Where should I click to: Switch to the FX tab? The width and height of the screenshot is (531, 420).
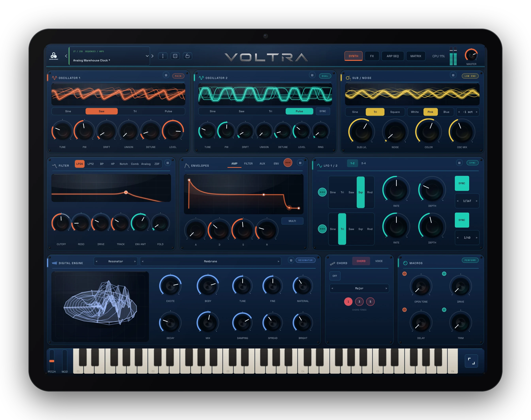pyautogui.click(x=372, y=56)
